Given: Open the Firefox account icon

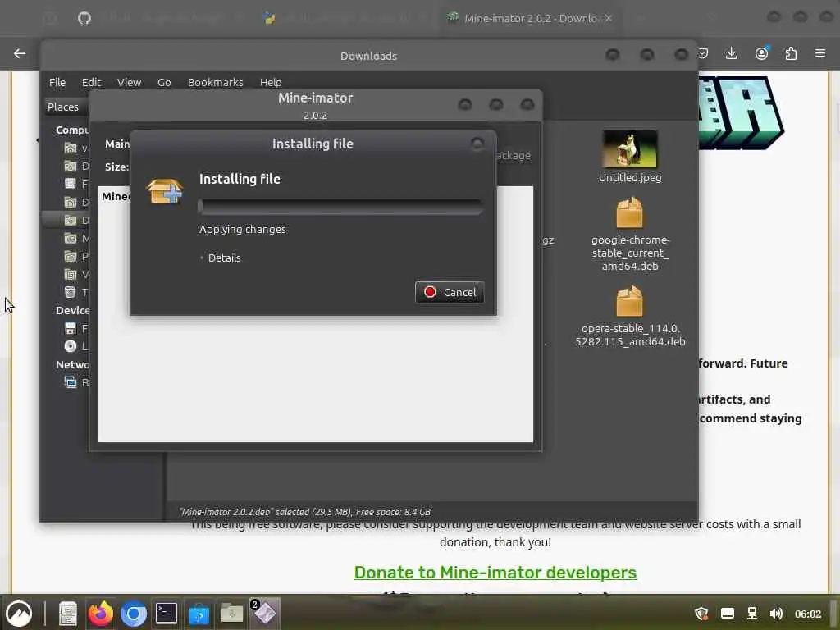Looking at the screenshot, I should 761,53.
